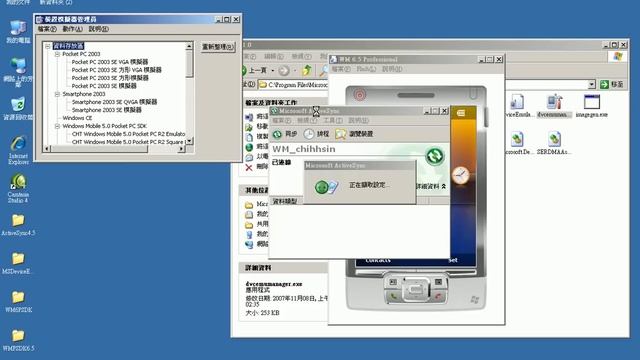The height and width of the screenshot is (360, 640).
Task: Click the data type column header in ActiveSync
Action: [x=285, y=201]
